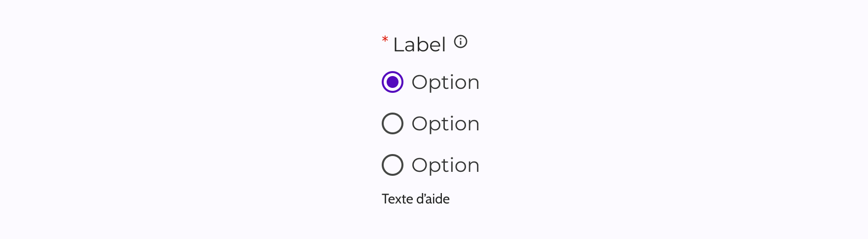
Task: Show field information using the info symbol
Action: (x=460, y=41)
